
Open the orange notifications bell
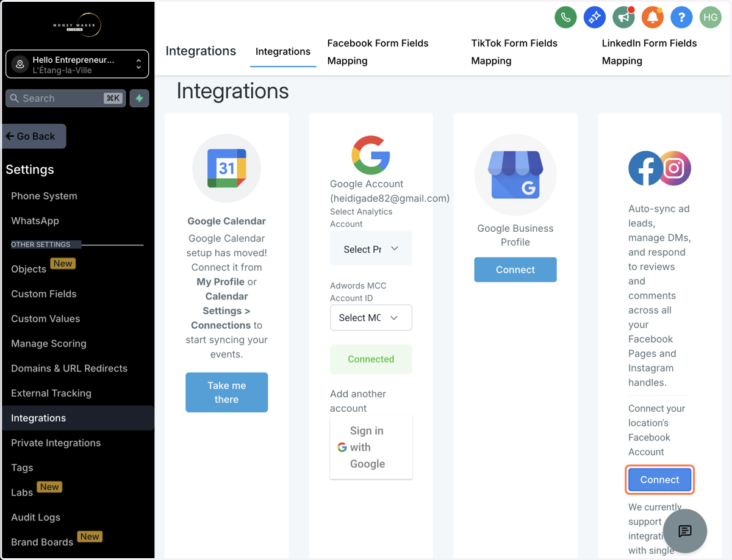[653, 18]
